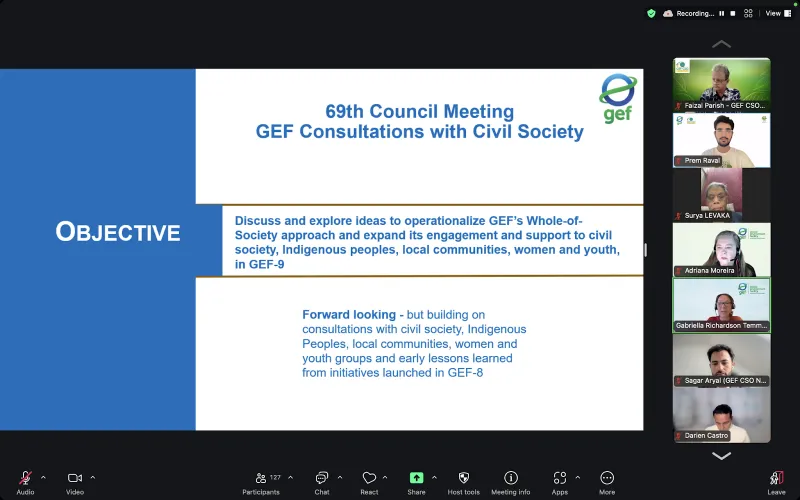Pause the recording
The height and width of the screenshot is (500, 800).
pyautogui.click(x=721, y=14)
